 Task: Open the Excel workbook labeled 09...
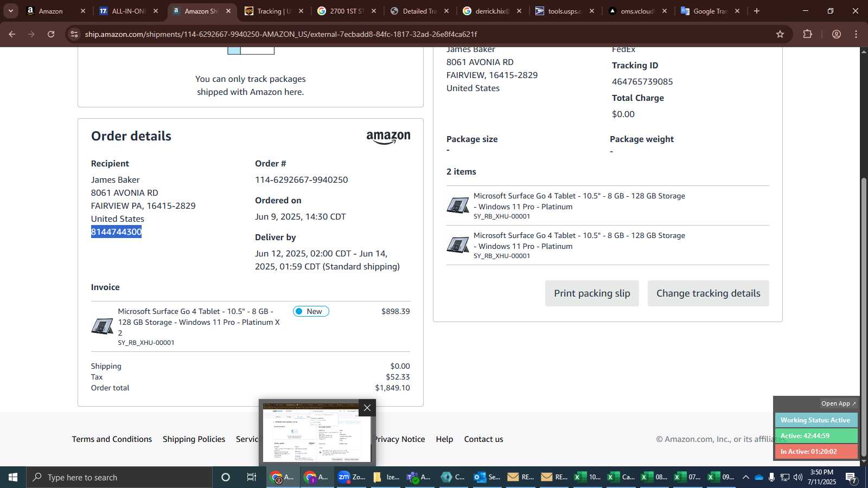(x=722, y=477)
